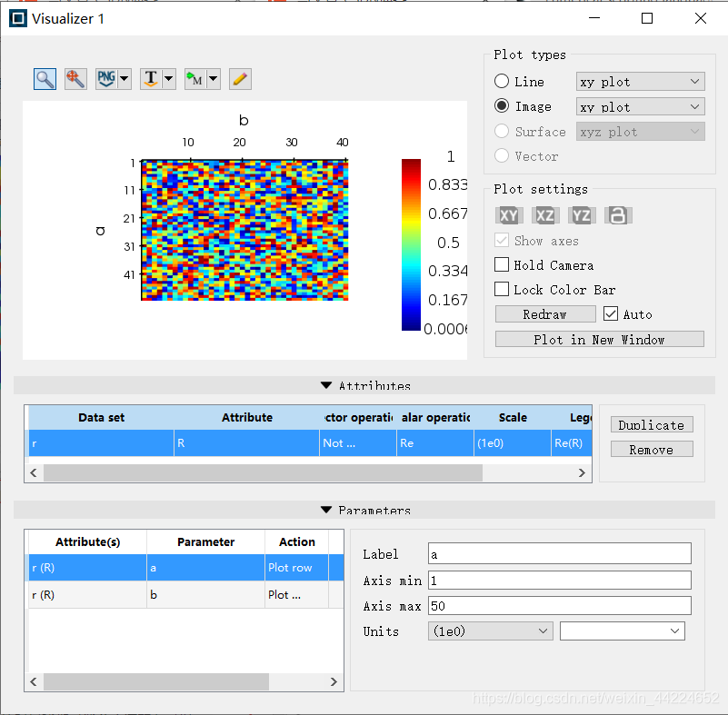
Task: Select the Line plot type
Action: coord(502,81)
